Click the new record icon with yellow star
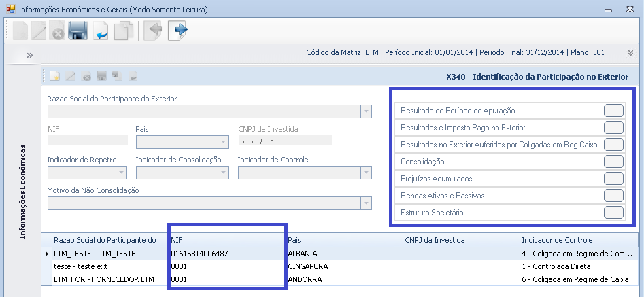 56,76
